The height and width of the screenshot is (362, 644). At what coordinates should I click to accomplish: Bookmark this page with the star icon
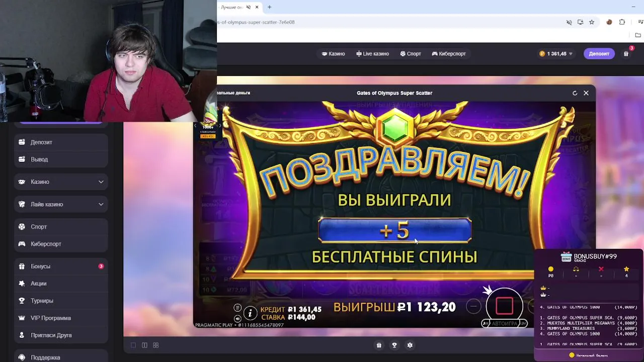pyautogui.click(x=592, y=22)
